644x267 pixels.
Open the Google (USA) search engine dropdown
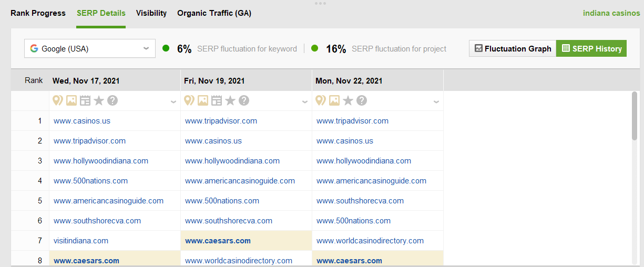coord(90,48)
